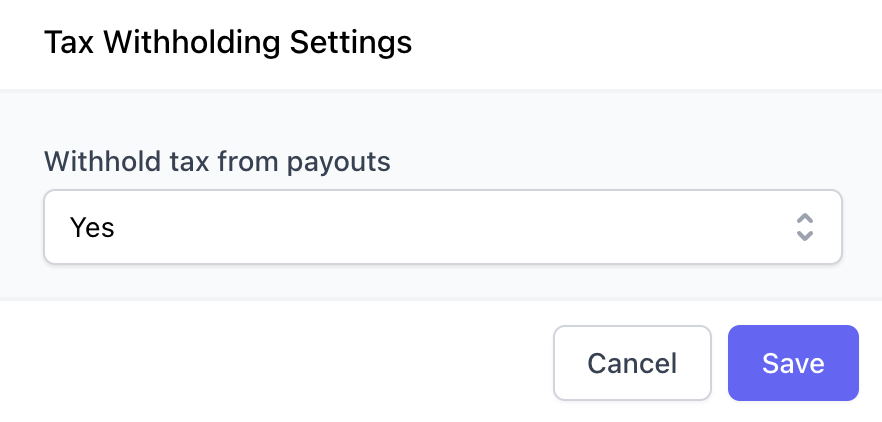Choose Save to apply withholding preference
Image resolution: width=882 pixels, height=422 pixels.
click(x=793, y=363)
